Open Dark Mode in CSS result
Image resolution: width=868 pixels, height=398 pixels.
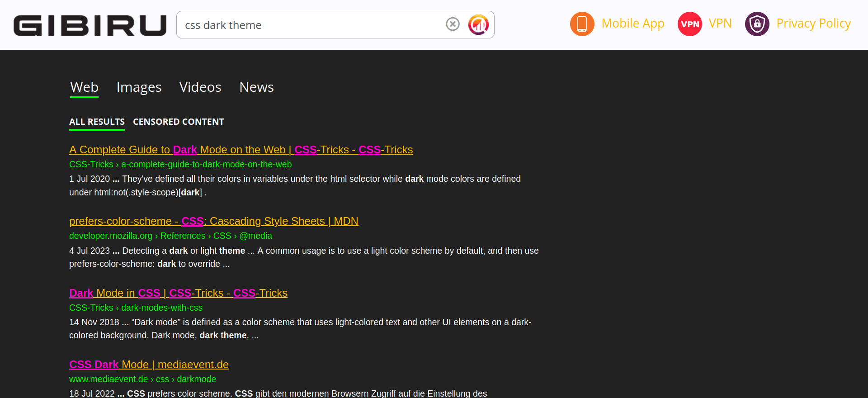click(178, 293)
